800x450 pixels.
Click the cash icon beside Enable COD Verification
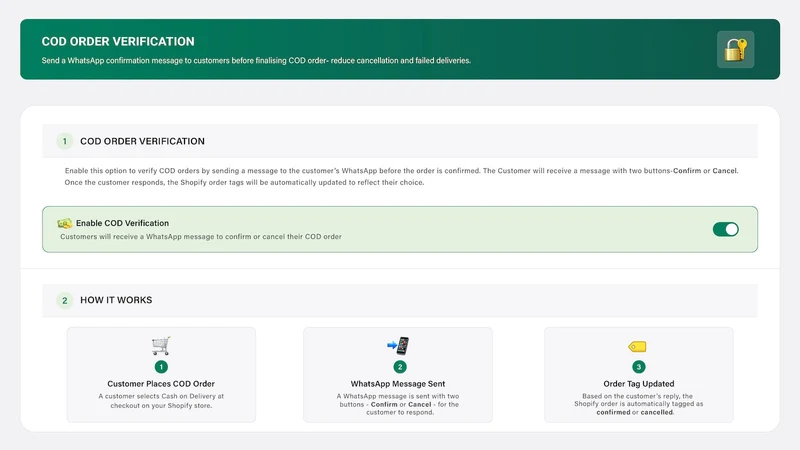65,223
